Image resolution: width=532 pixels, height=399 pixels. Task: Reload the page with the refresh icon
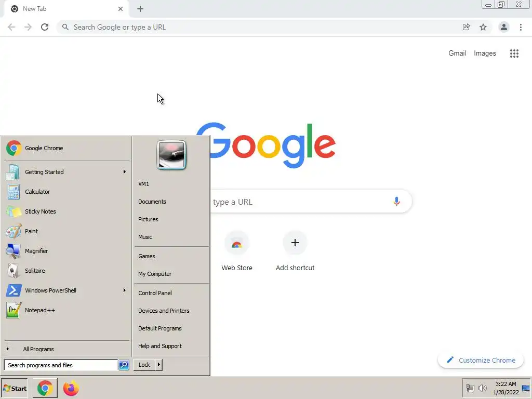(x=45, y=27)
